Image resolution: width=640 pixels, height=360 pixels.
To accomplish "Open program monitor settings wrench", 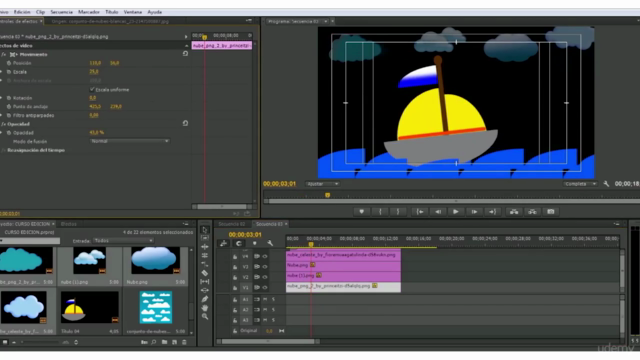I will (x=606, y=184).
